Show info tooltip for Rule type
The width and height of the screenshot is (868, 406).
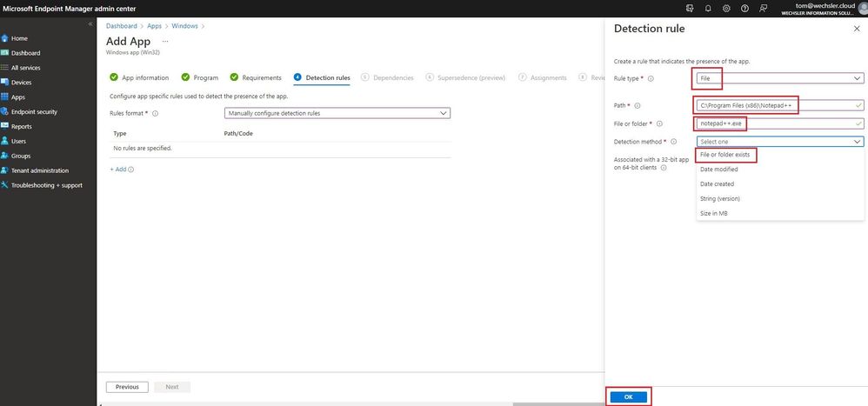(651, 79)
